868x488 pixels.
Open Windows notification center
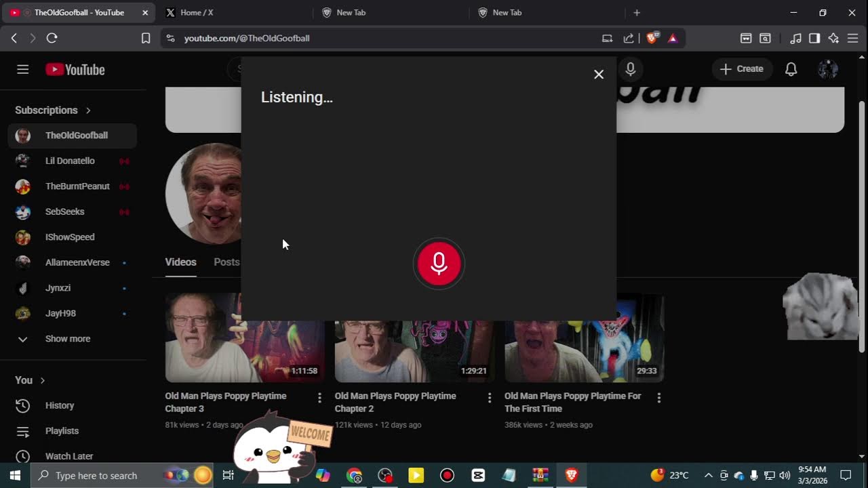846,475
